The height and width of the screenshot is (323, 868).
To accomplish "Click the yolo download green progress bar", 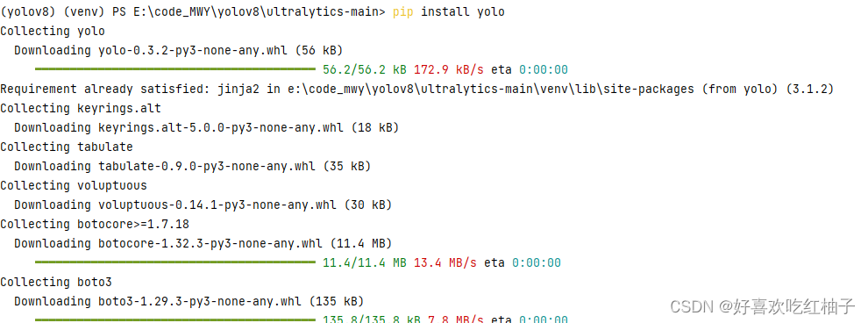I will pos(175,69).
